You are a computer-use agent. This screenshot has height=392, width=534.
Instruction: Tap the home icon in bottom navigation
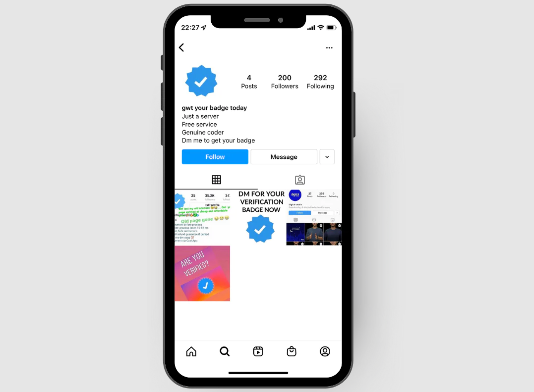click(191, 352)
